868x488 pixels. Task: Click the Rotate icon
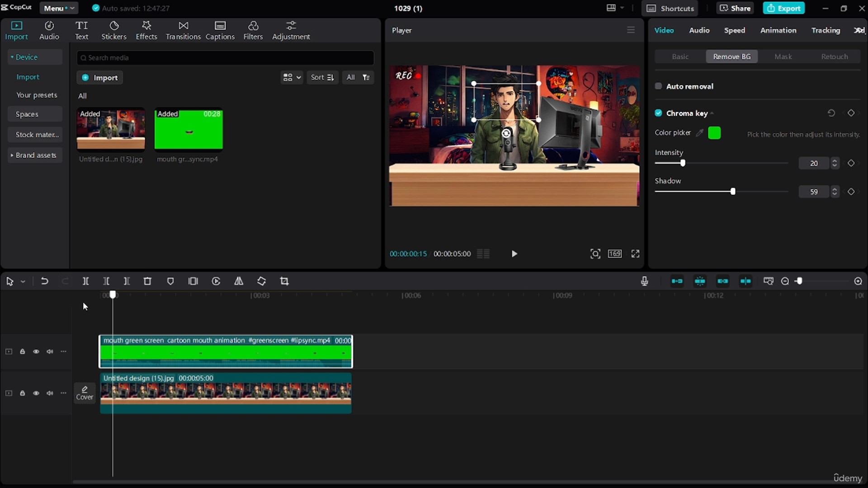(x=261, y=281)
